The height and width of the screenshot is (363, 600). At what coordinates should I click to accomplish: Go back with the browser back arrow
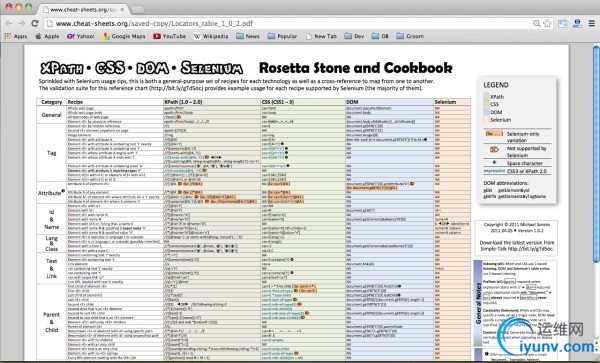click(9, 23)
